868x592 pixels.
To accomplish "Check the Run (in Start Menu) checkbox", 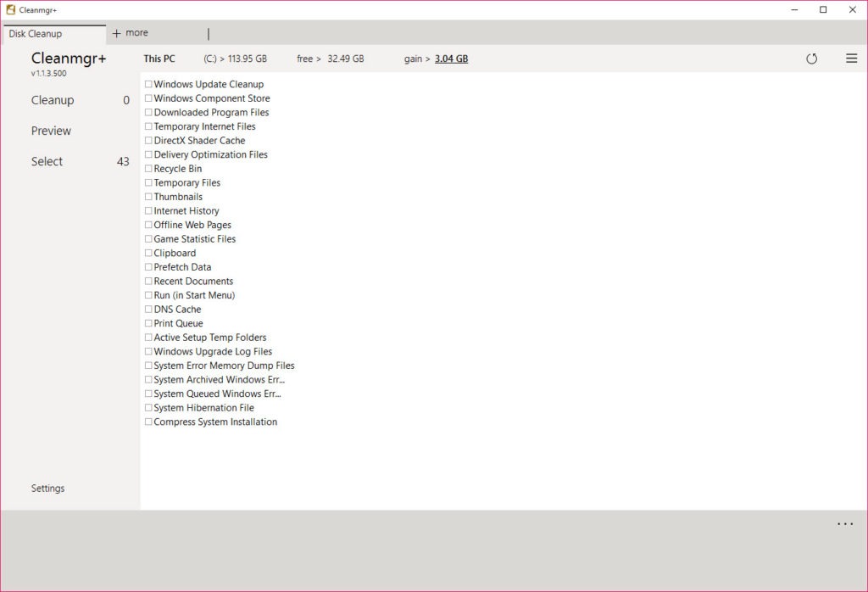I will (148, 295).
